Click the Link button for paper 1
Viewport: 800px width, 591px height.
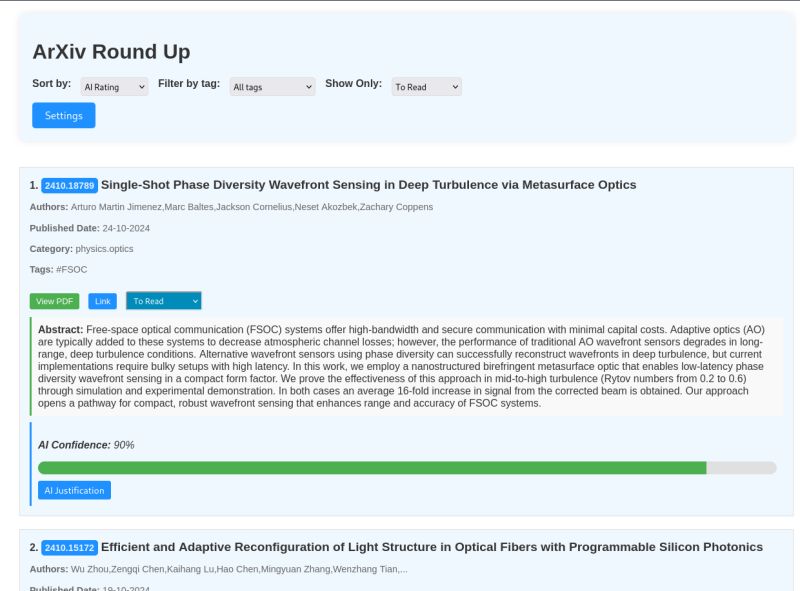point(103,301)
